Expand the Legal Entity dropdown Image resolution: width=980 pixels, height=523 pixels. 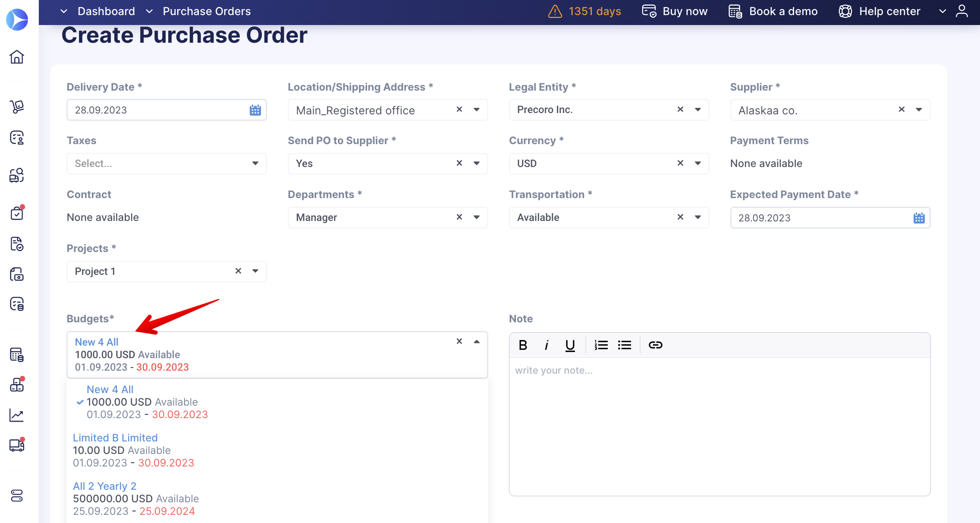point(698,110)
